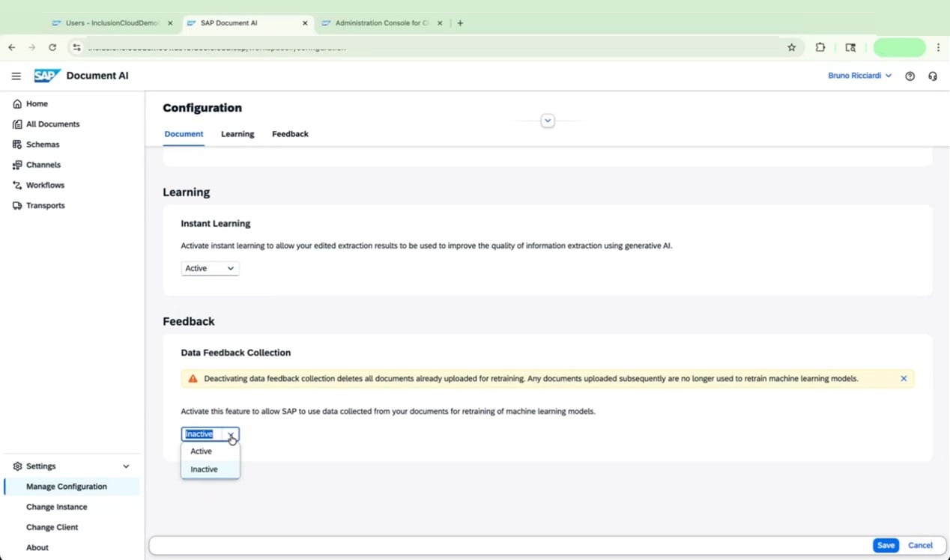This screenshot has height=560, width=950.
Task: Open the Instant Learning Active dropdown
Action: point(210,268)
